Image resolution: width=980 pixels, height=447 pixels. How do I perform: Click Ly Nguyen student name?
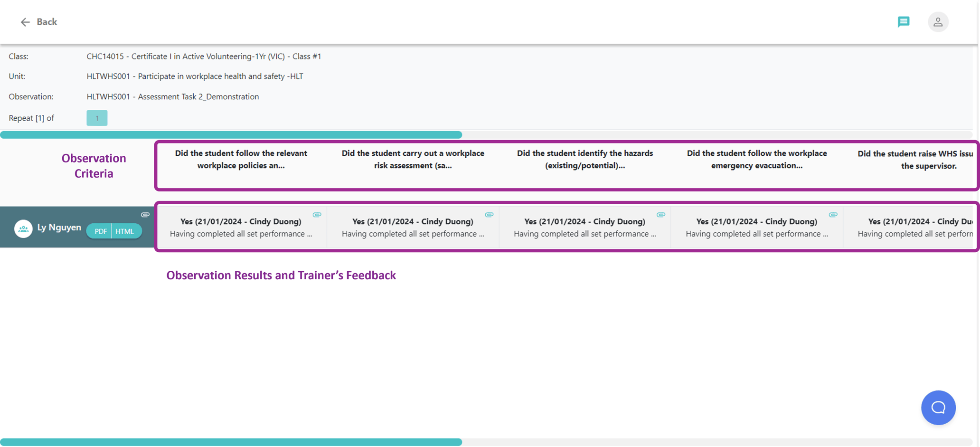(x=59, y=228)
